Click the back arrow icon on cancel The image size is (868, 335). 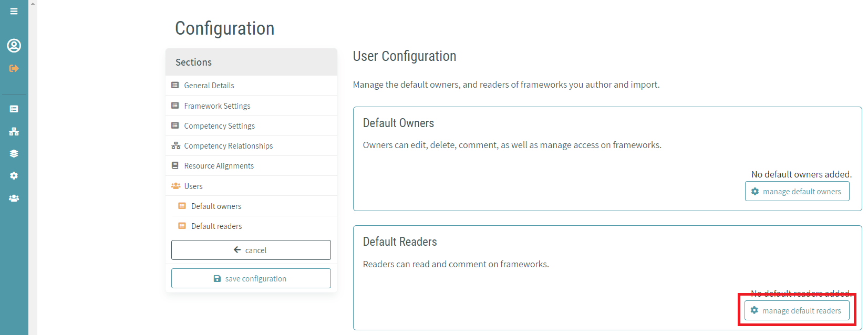coord(237,250)
